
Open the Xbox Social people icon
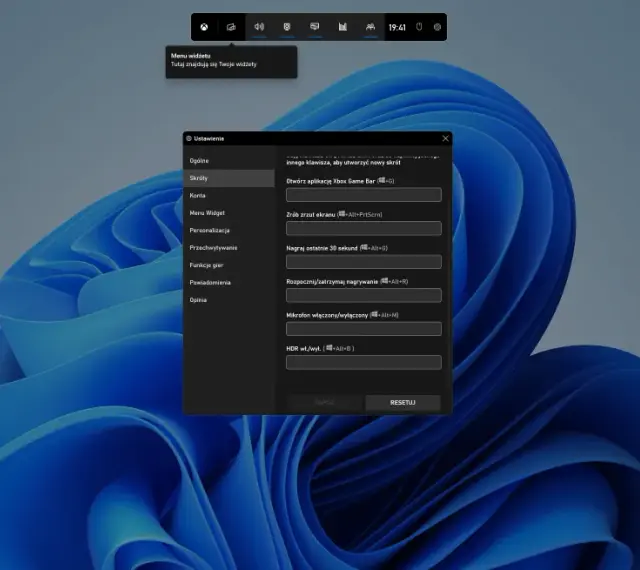click(370, 27)
